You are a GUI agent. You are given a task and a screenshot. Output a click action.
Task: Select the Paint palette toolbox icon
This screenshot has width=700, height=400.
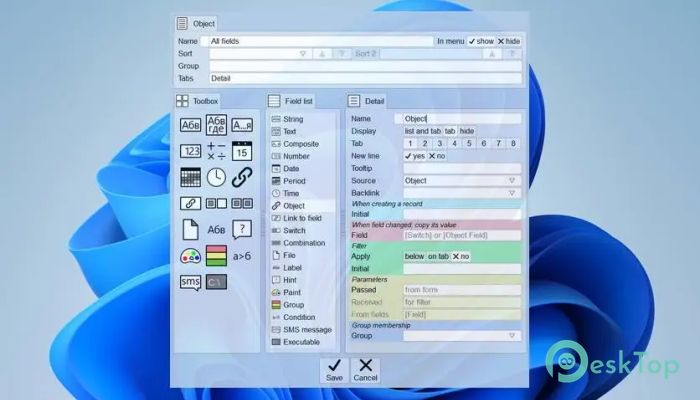190,256
